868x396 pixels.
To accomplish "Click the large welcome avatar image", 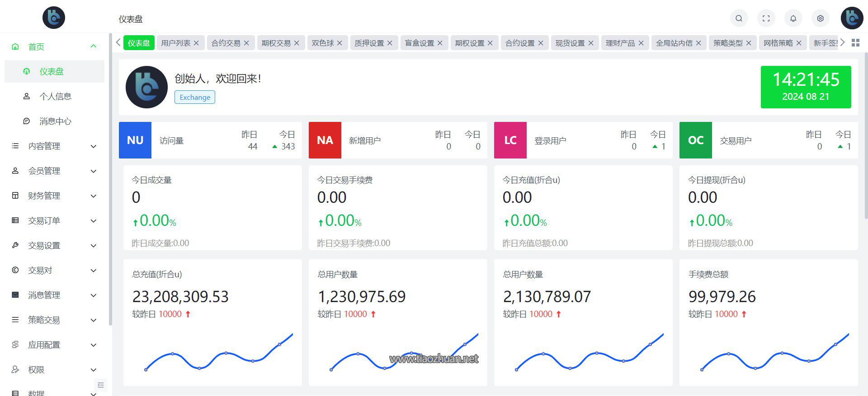I will pos(146,87).
